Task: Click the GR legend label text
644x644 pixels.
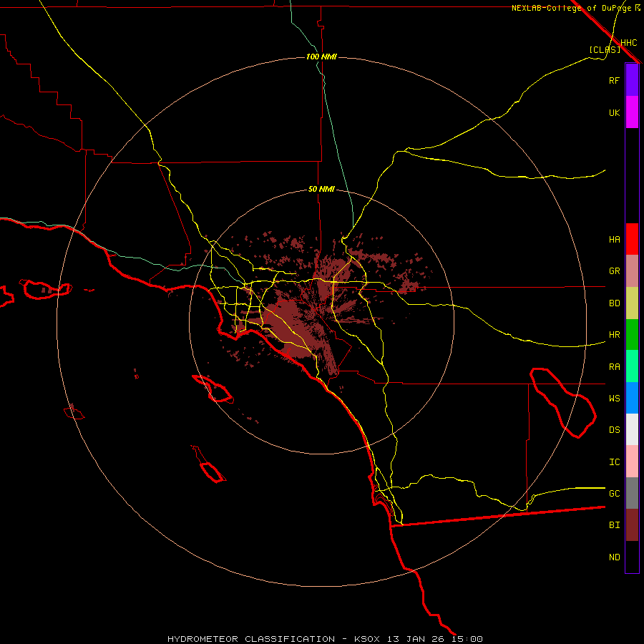Action: [614, 271]
